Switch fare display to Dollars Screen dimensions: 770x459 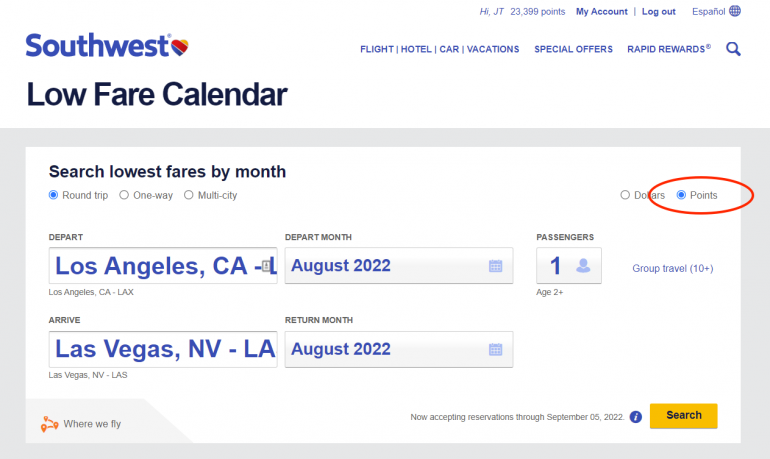pyautogui.click(x=626, y=195)
